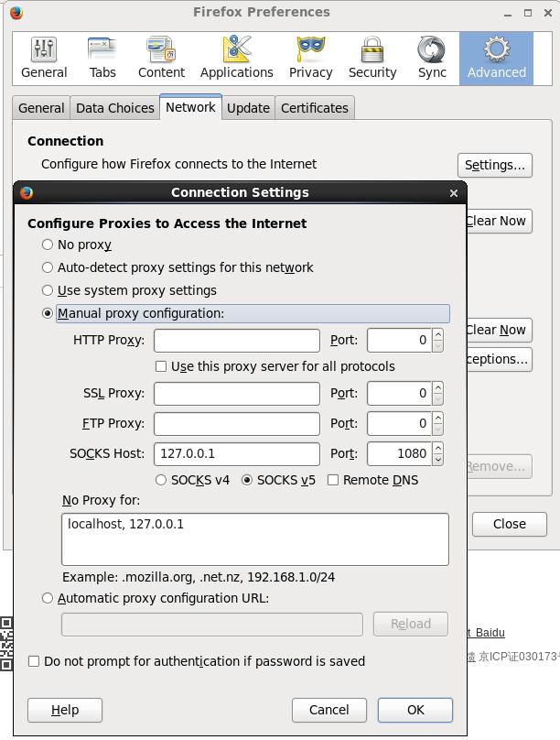Click the FTP Proxy port number field
This screenshot has height=740, width=560.
tap(400, 424)
